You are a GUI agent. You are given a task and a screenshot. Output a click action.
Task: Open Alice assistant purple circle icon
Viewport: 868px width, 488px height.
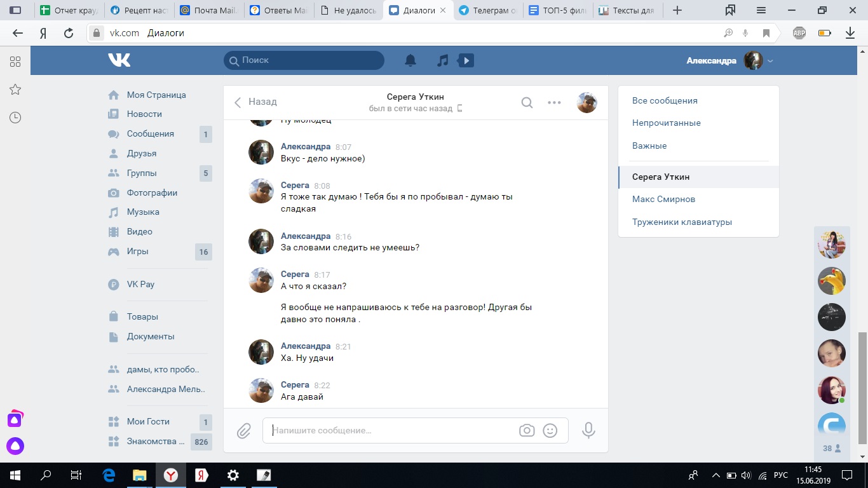coord(15,446)
